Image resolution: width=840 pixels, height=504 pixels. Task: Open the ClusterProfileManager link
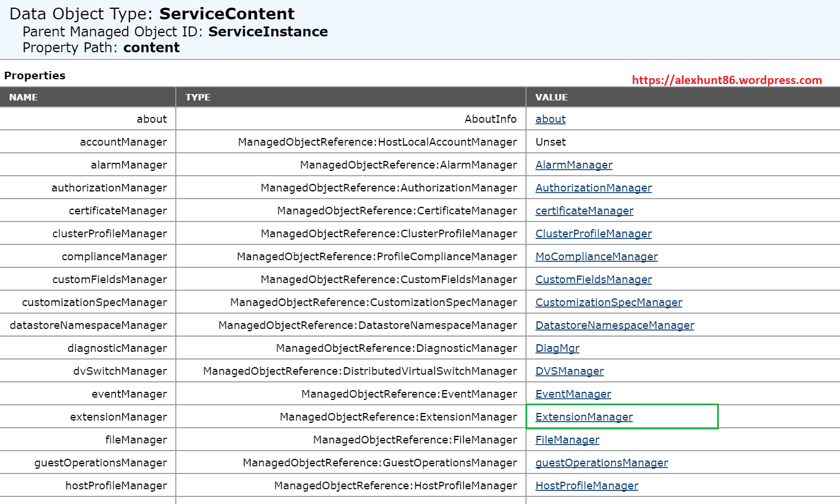593,234
